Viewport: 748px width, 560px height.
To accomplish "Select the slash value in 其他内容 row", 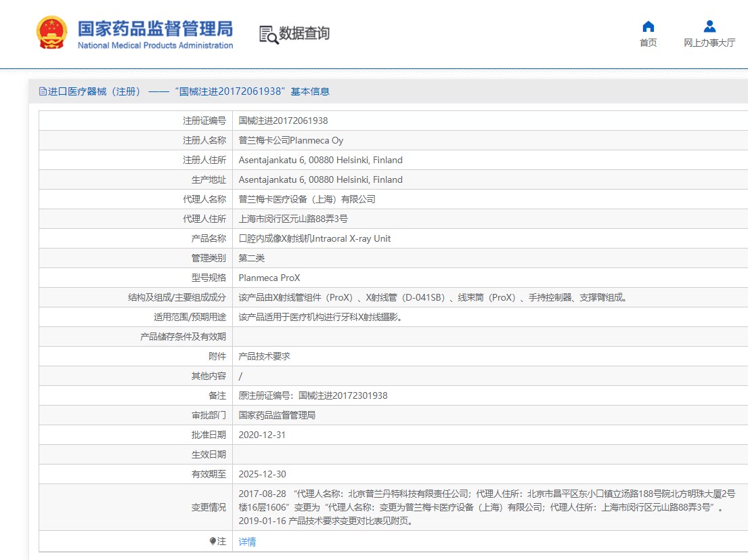I will (240, 376).
